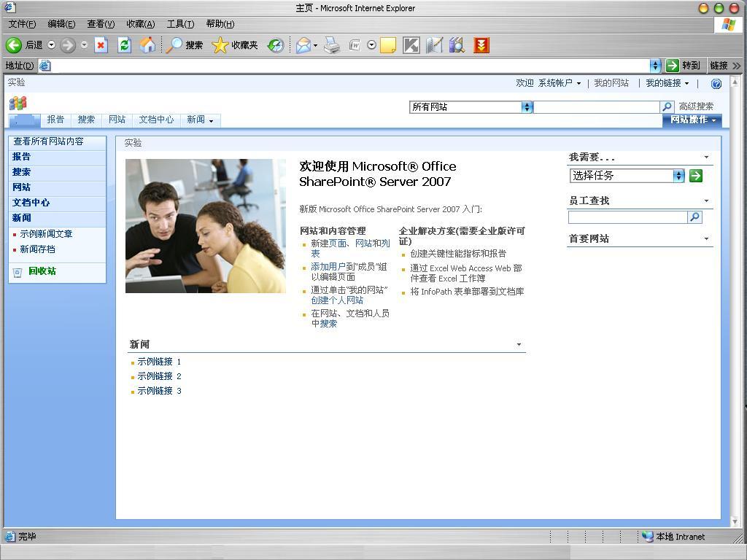Expand the 链接 links toolbar chevron
The width and height of the screenshot is (747, 560).
[x=737, y=65]
